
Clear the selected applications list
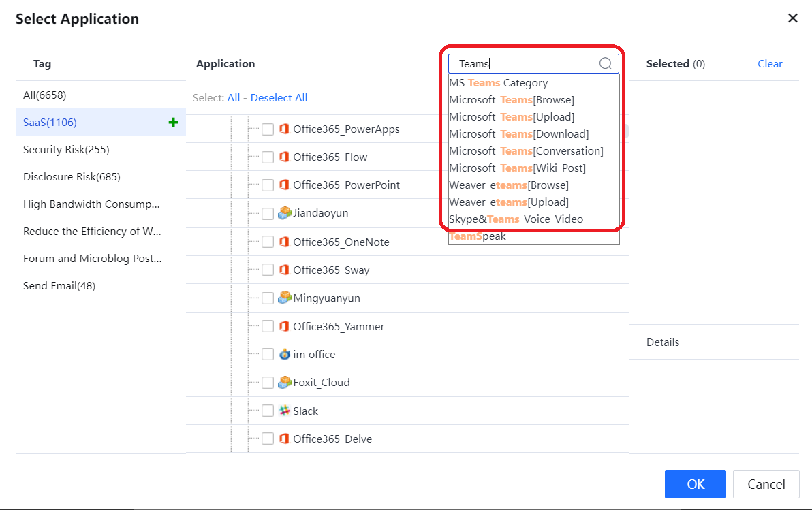pyautogui.click(x=770, y=64)
